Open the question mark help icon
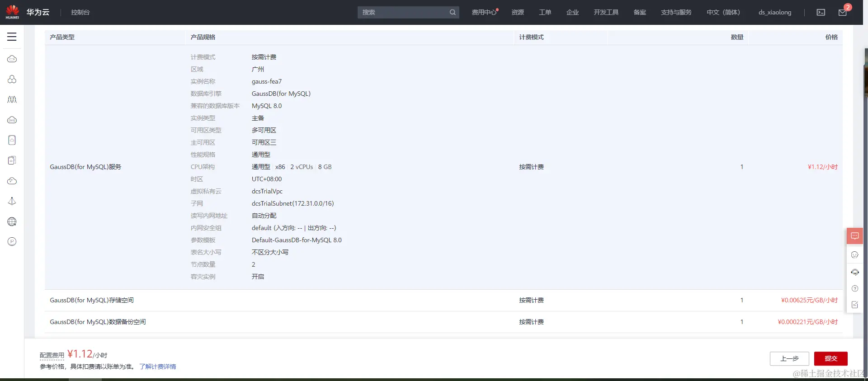This screenshot has width=868, height=381. pos(855,288)
